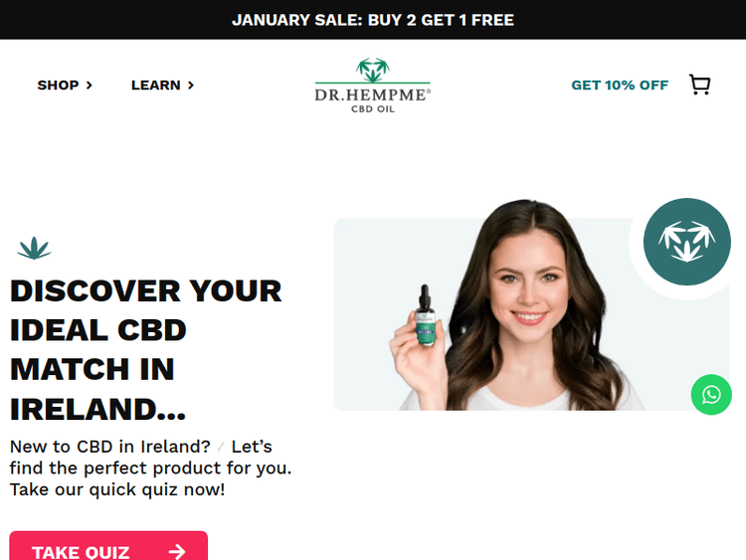Click the hemp leaf emblem atop the logo

tap(373, 70)
